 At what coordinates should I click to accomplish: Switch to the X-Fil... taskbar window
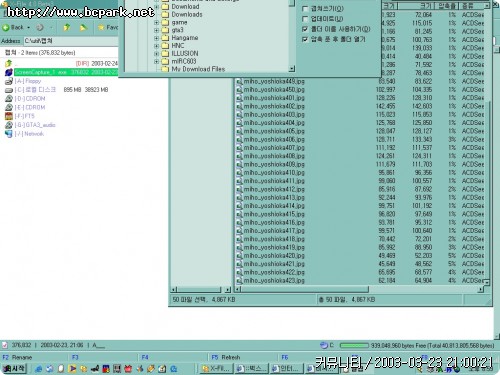click(216, 369)
